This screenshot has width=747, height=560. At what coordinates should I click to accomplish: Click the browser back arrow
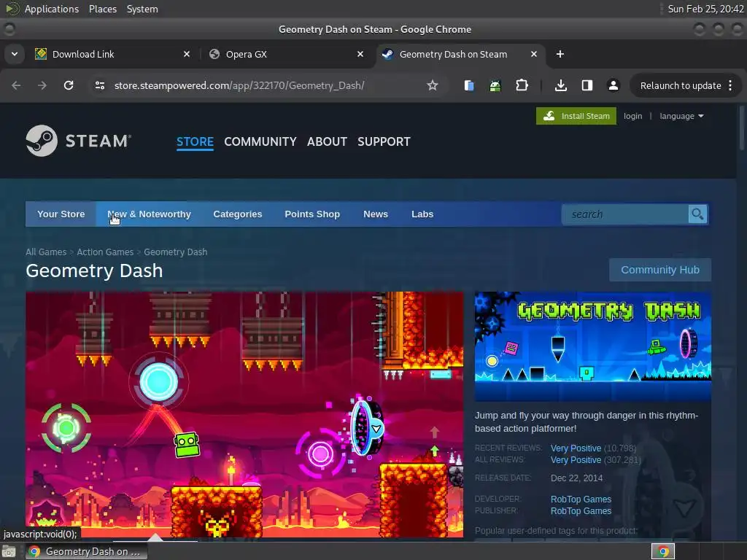[16, 85]
